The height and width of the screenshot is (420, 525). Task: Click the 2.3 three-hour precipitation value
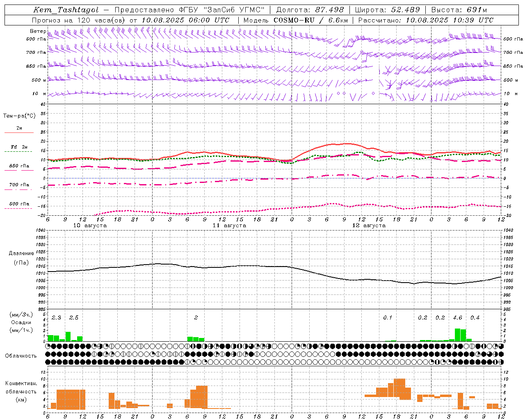coord(56,317)
